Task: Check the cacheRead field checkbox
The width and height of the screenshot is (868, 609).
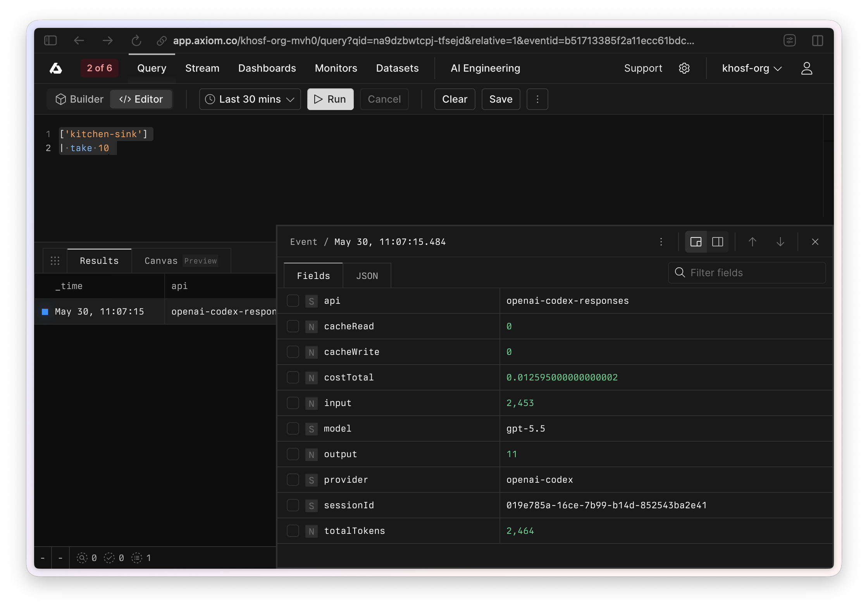Action: (x=293, y=326)
